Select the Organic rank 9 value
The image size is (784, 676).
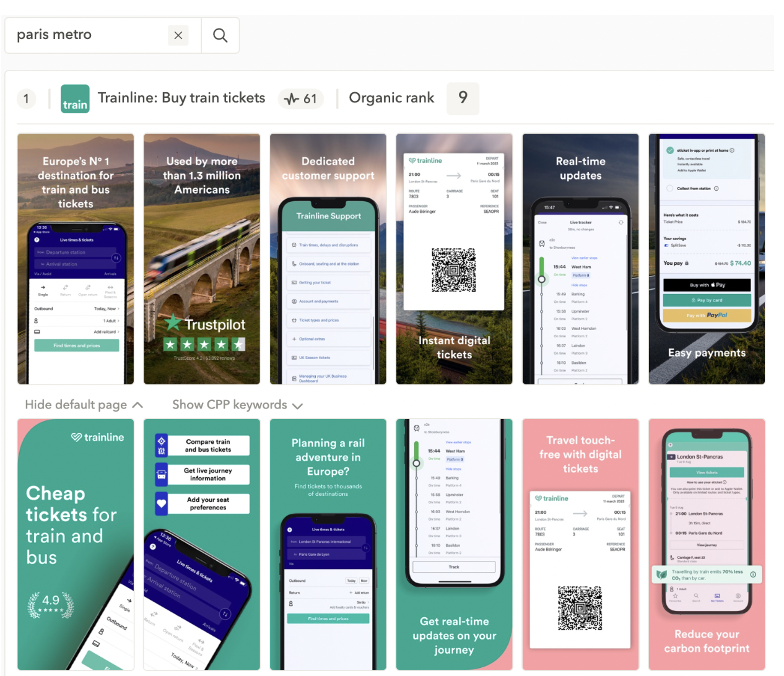[x=463, y=98]
